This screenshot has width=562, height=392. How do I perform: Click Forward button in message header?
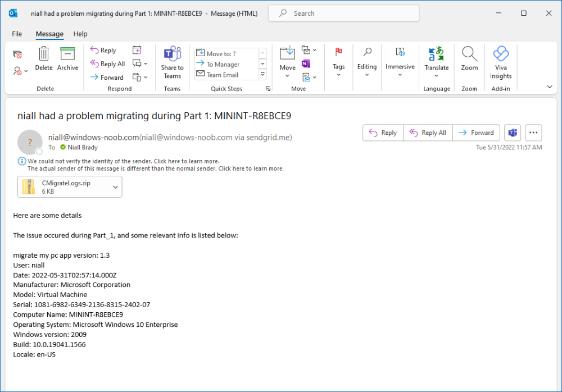point(476,133)
